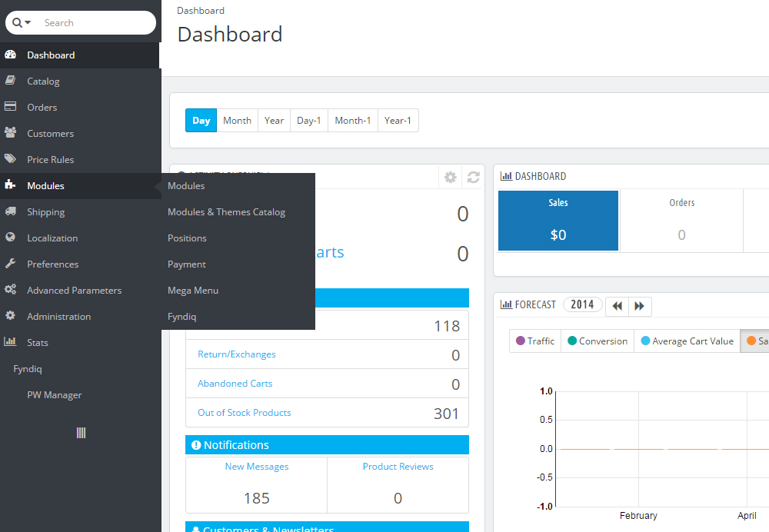
Task: Go to previous forecast year
Action: (x=617, y=306)
